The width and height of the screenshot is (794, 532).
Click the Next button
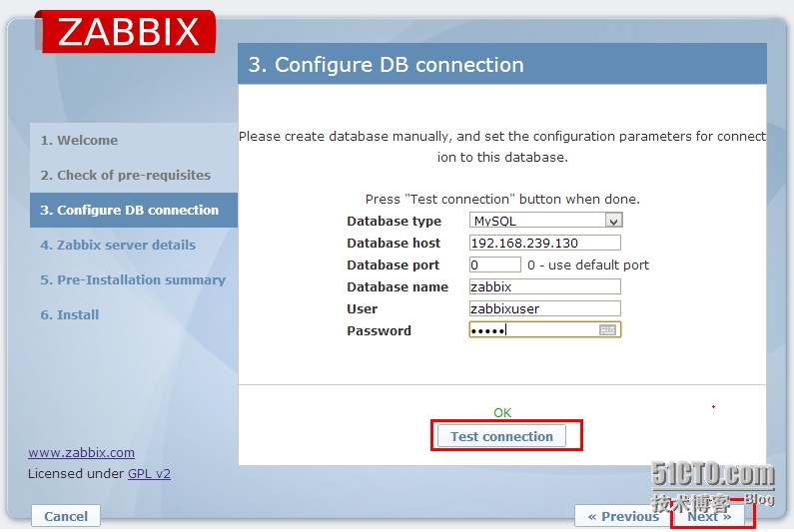pyautogui.click(x=709, y=517)
